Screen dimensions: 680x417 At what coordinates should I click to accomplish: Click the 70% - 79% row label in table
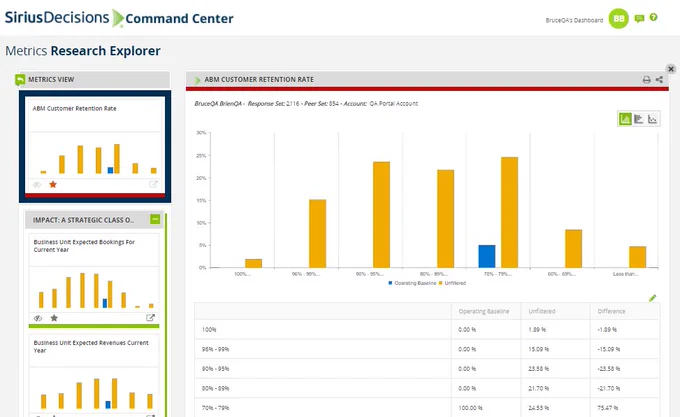click(x=216, y=408)
